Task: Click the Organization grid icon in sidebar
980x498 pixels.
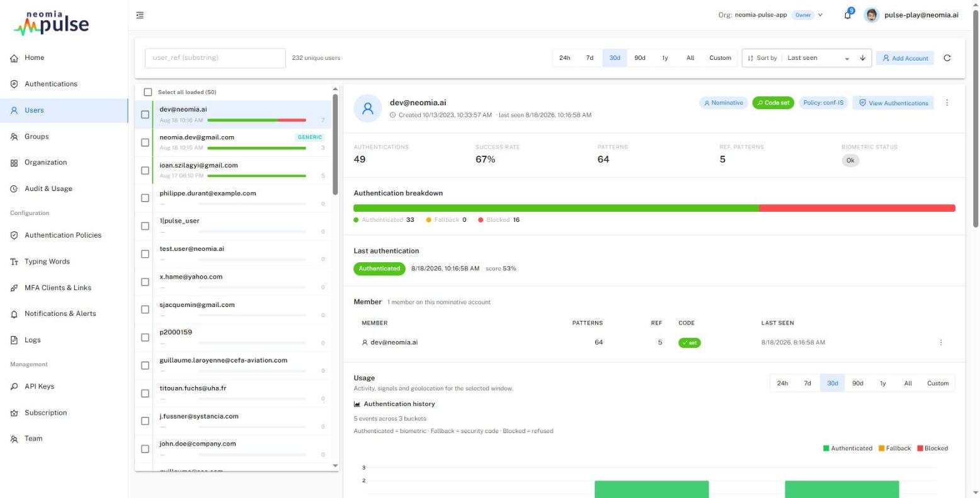Action: click(x=14, y=163)
